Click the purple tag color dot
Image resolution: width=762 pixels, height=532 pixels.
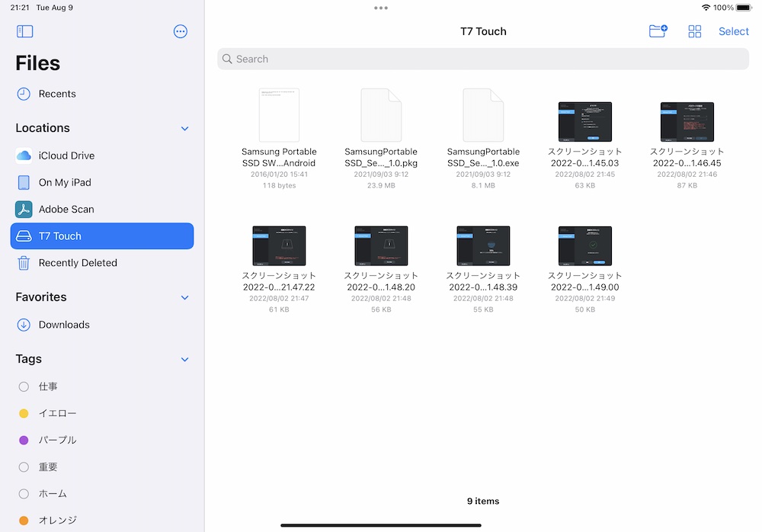[24, 440]
